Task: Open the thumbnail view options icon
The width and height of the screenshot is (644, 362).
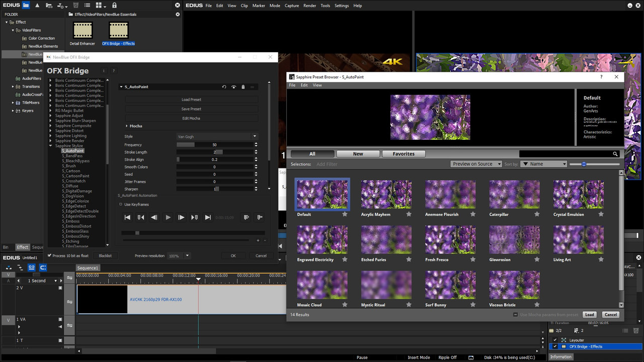Action: [x=100, y=5]
